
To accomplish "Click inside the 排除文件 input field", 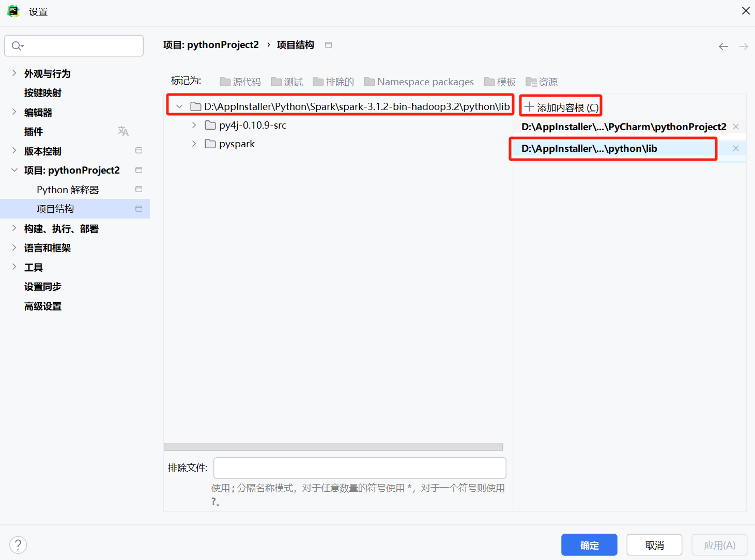I will tap(360, 468).
